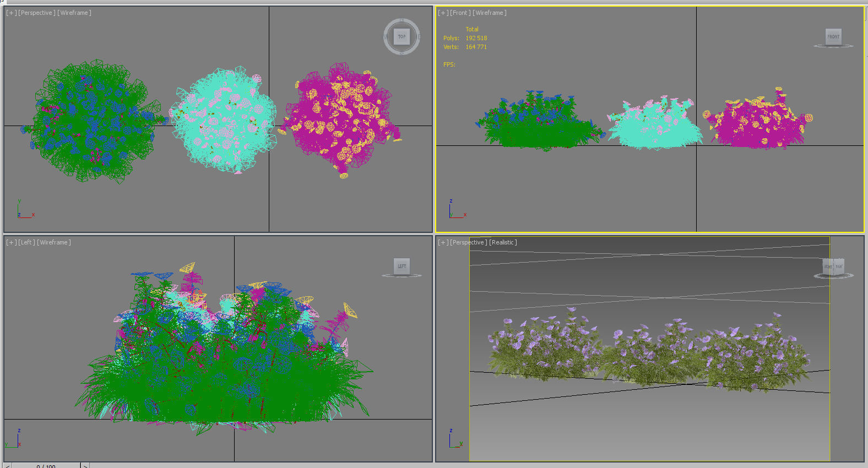The image size is (868, 468).
Task: Click the FPS: statistic label
Action: 449,64
